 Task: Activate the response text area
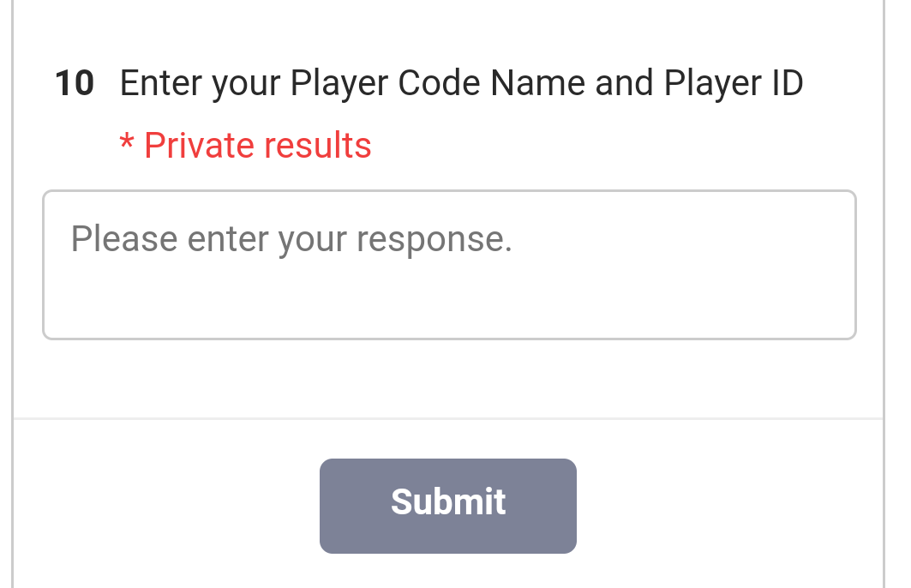[x=449, y=265]
